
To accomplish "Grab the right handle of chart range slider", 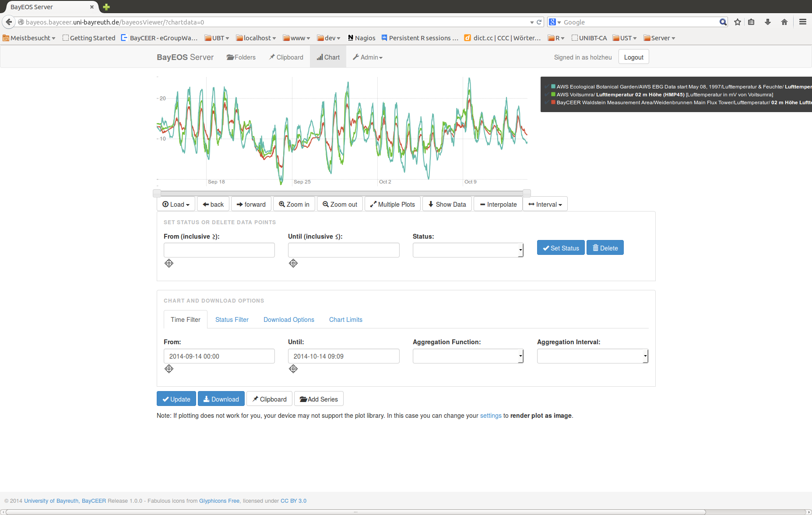I will 527,193.
